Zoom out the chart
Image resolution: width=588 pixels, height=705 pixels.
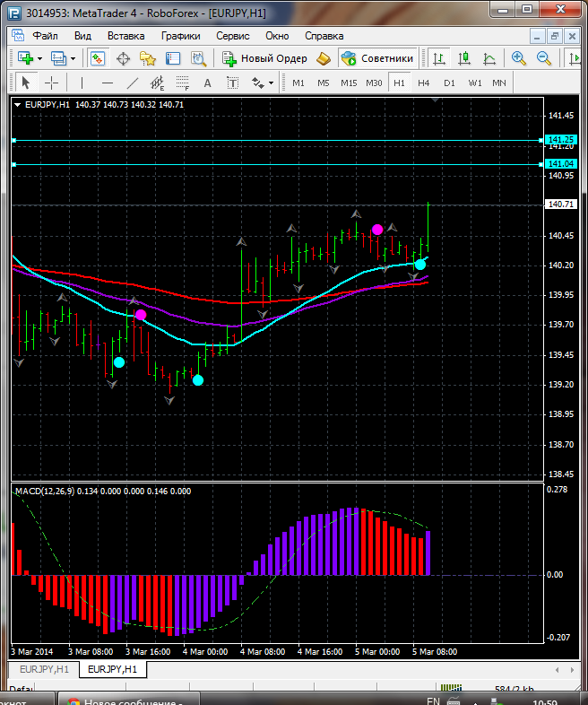(x=544, y=58)
